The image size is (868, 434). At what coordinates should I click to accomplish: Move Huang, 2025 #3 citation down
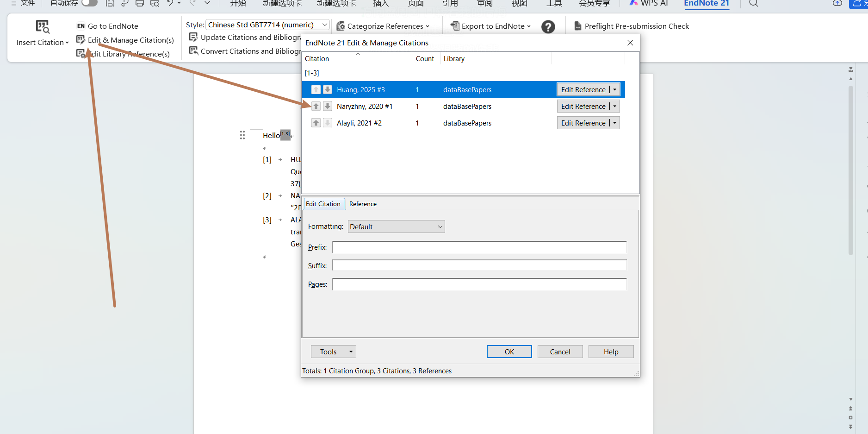(x=328, y=89)
